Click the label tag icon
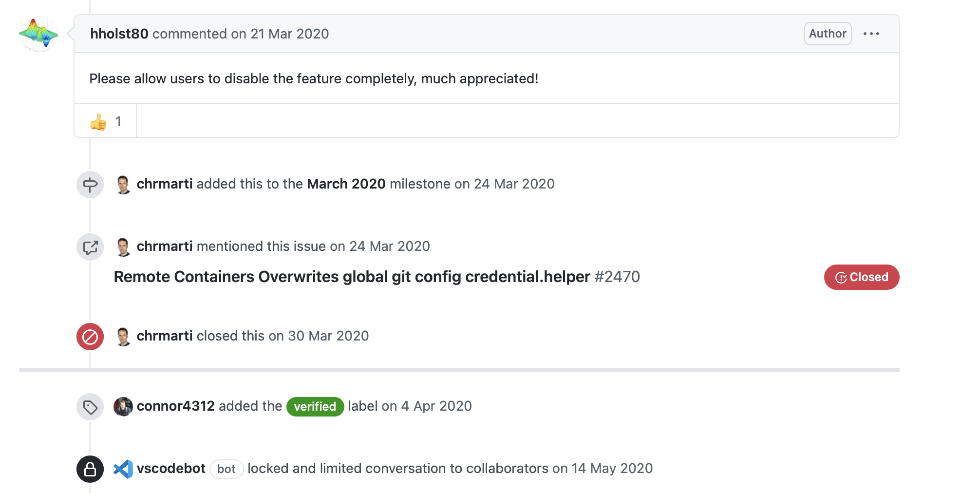The width and height of the screenshot is (980, 493). point(90,407)
